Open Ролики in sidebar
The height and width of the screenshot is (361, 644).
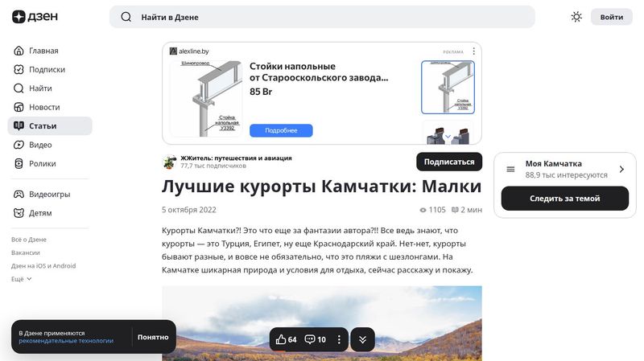coord(50,164)
